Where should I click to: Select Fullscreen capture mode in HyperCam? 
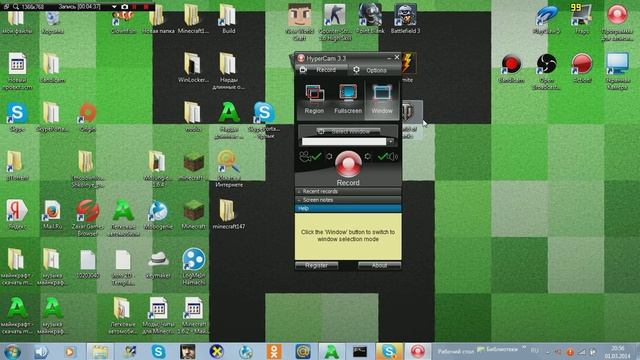pyautogui.click(x=348, y=99)
